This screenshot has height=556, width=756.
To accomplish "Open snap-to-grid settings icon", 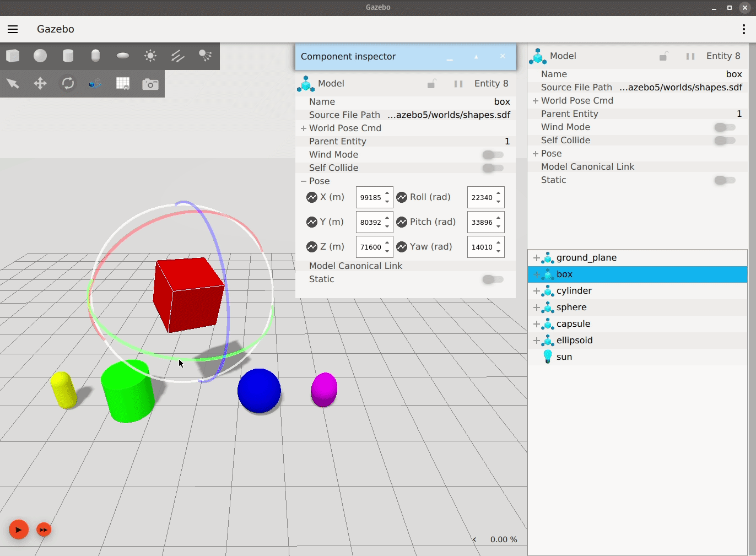I will click(123, 84).
